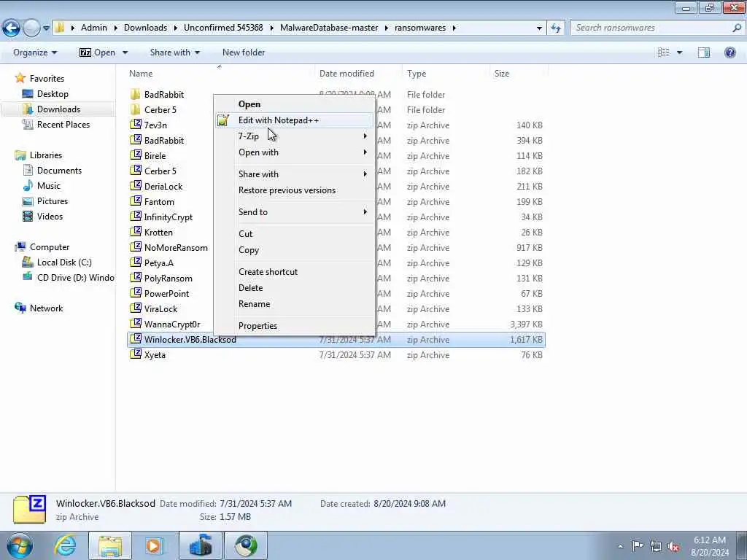The image size is (747, 560).
Task: Open Properties from context menu
Action: pos(294,326)
